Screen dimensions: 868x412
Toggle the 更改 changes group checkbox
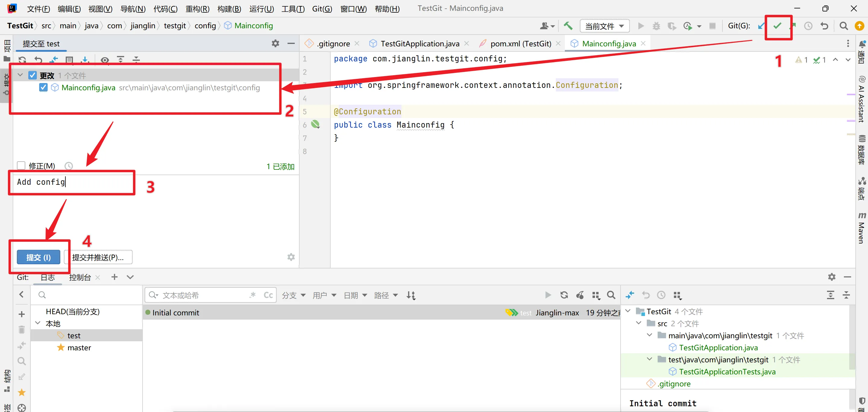point(32,75)
